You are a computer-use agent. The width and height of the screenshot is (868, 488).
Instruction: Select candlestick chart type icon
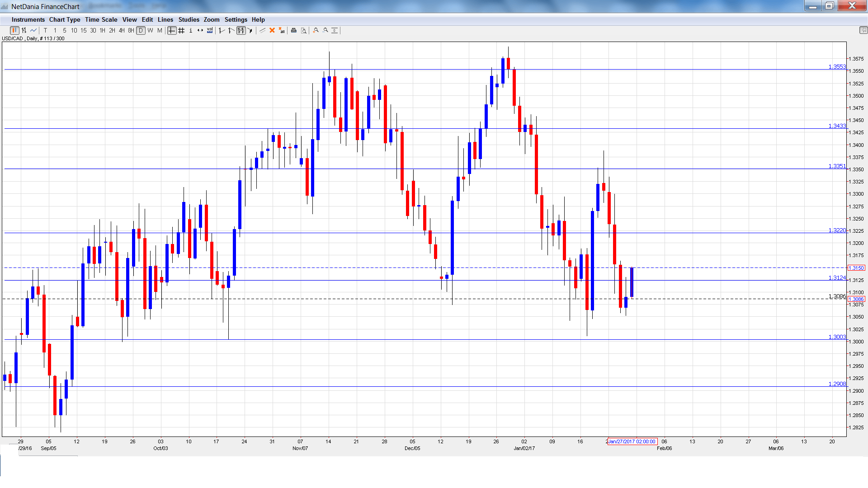click(x=14, y=30)
